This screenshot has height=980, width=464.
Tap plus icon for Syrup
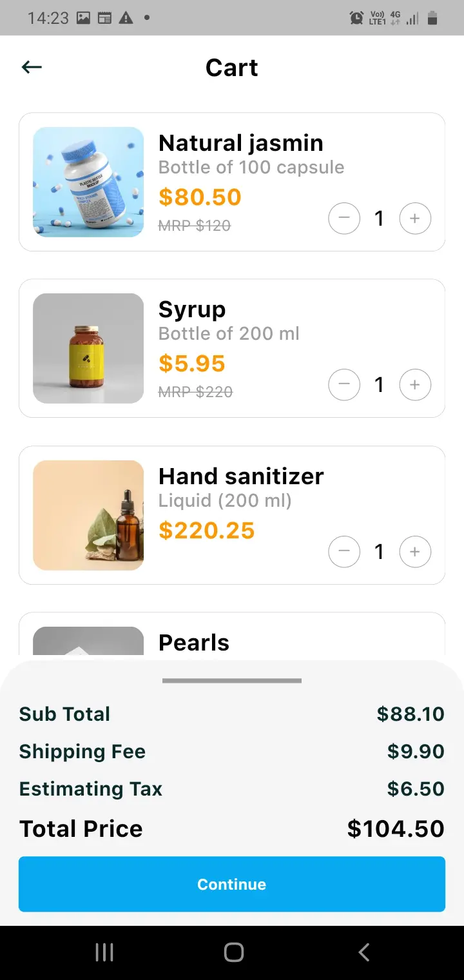415,385
